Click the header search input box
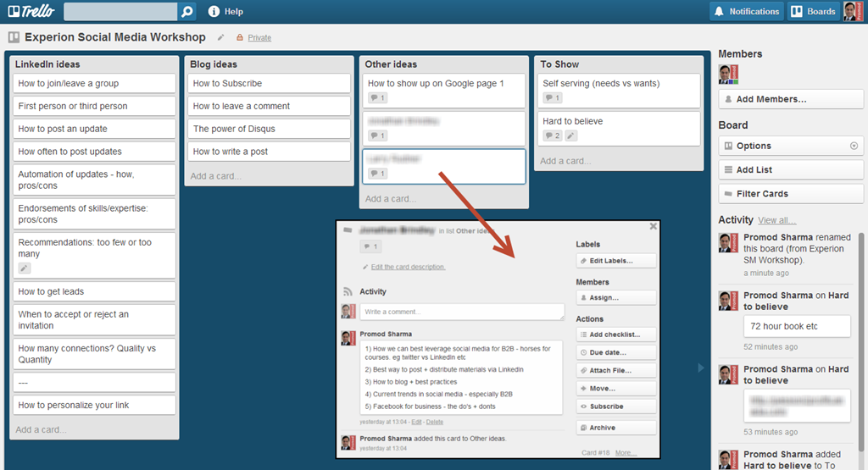The image size is (868, 470). coord(120,12)
